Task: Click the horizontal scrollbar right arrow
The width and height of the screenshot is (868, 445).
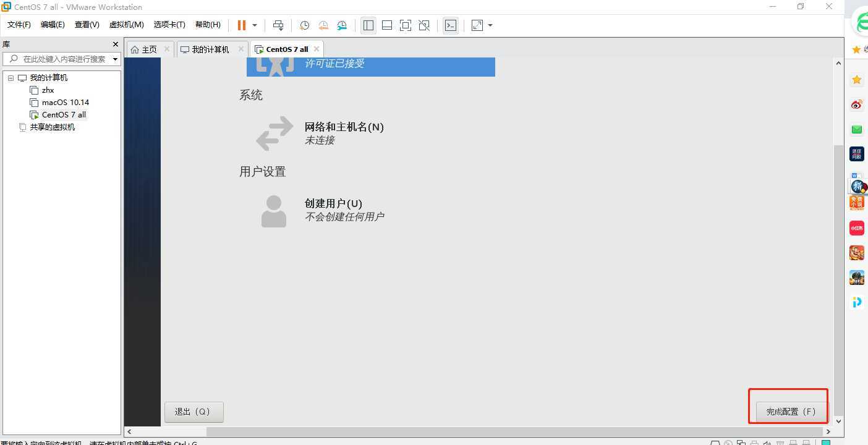Action: [828, 431]
